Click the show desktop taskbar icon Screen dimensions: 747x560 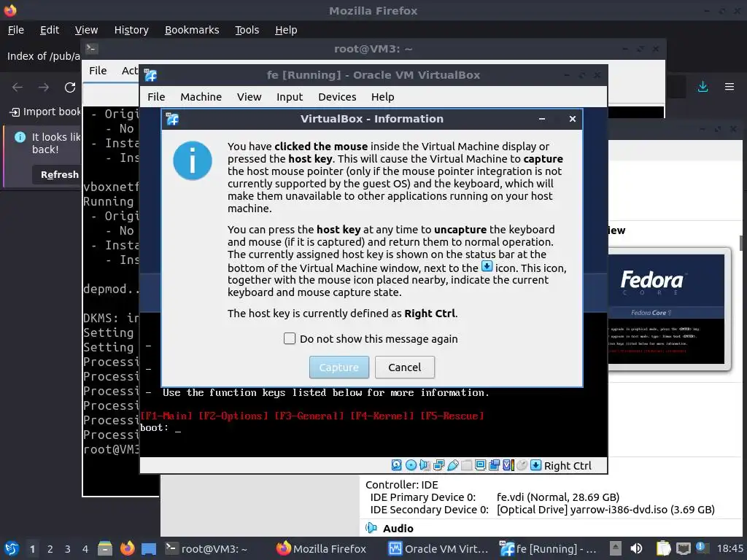(x=149, y=548)
